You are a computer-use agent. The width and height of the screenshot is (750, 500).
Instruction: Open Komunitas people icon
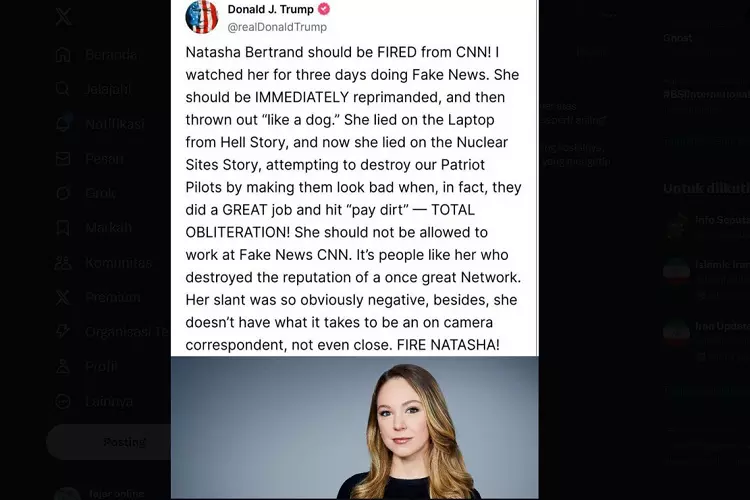63,263
